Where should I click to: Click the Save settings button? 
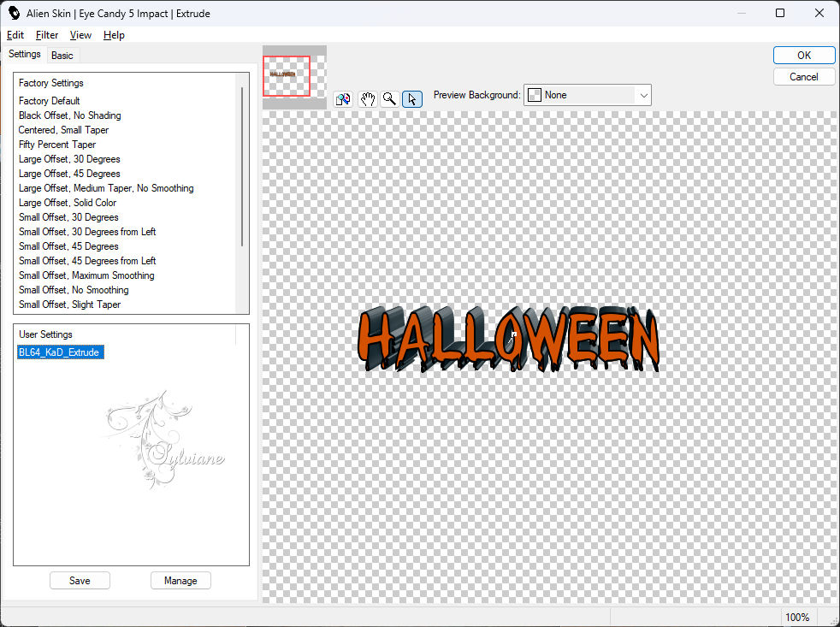80,580
